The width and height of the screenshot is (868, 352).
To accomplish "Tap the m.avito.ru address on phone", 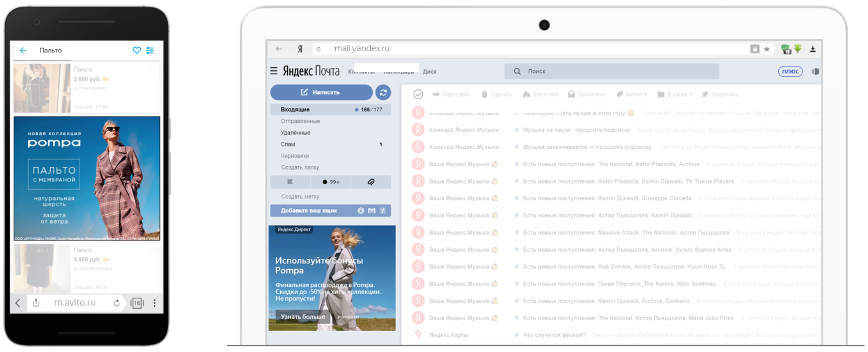I will pyautogui.click(x=75, y=303).
